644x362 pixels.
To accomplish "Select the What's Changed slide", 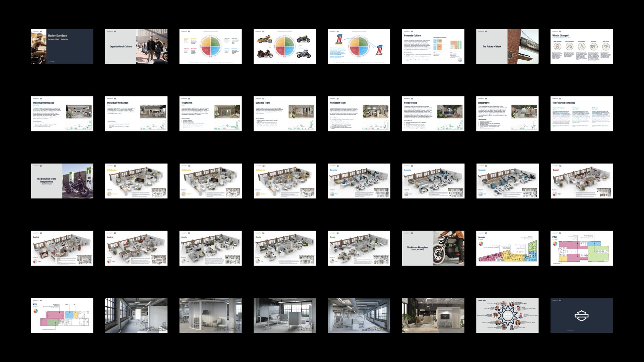I will pos(582,47).
